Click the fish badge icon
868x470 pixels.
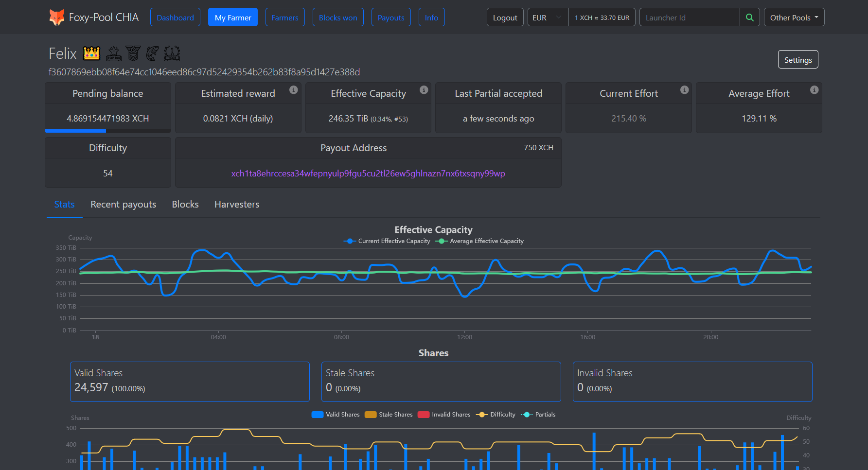click(x=152, y=53)
